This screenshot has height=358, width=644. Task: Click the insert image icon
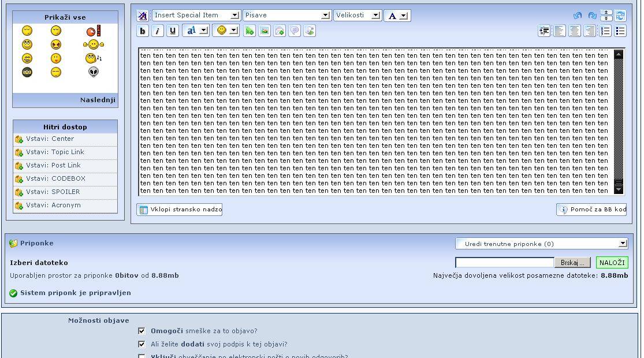tap(265, 31)
